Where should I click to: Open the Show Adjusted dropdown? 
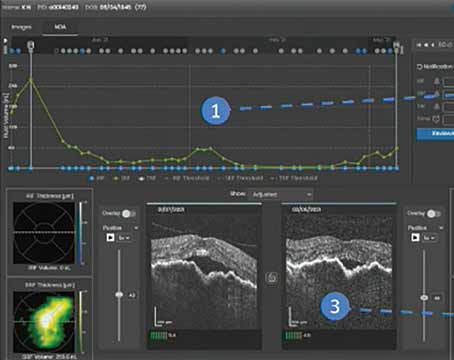[x=280, y=194]
